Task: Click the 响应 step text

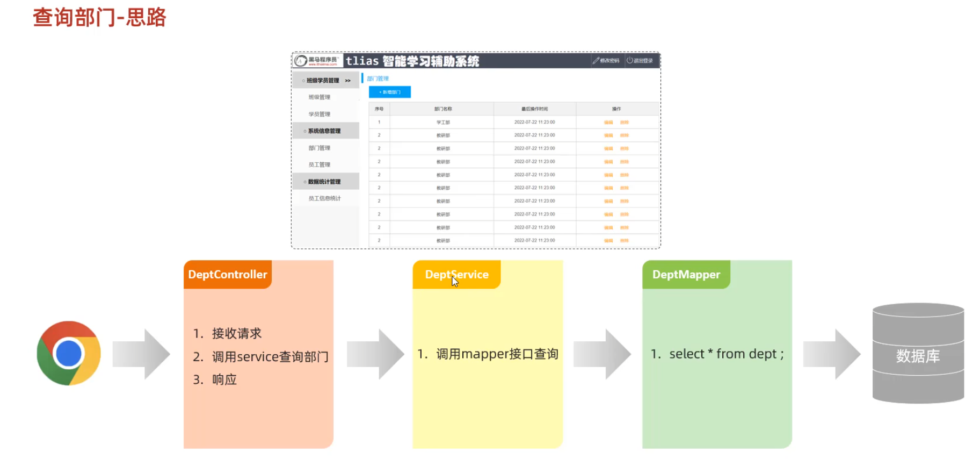Action: pyautogui.click(x=224, y=379)
